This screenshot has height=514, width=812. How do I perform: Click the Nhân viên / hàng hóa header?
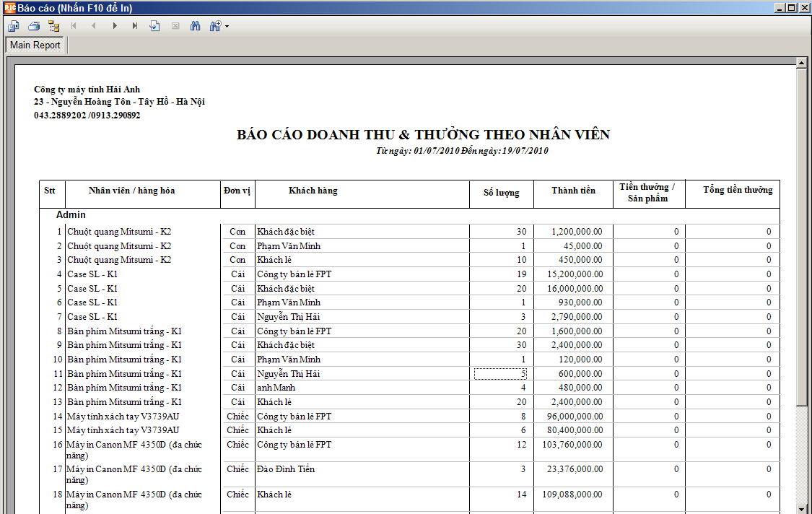[x=131, y=191]
